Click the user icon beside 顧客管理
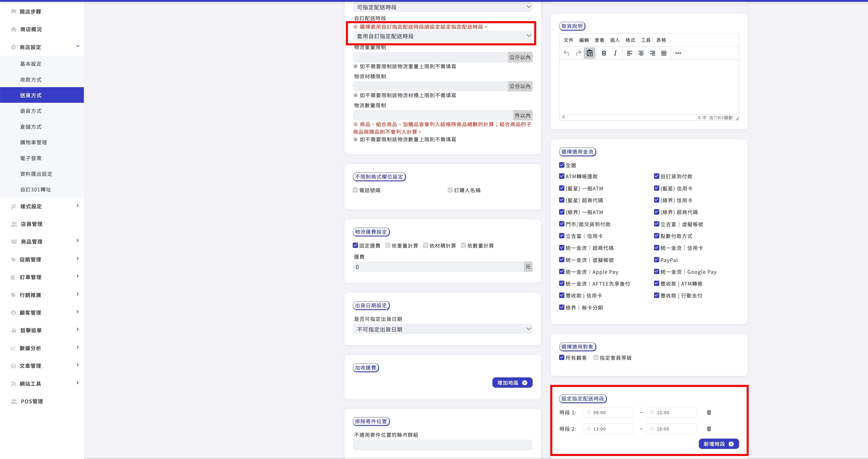The width and height of the screenshot is (868, 459). (x=14, y=313)
